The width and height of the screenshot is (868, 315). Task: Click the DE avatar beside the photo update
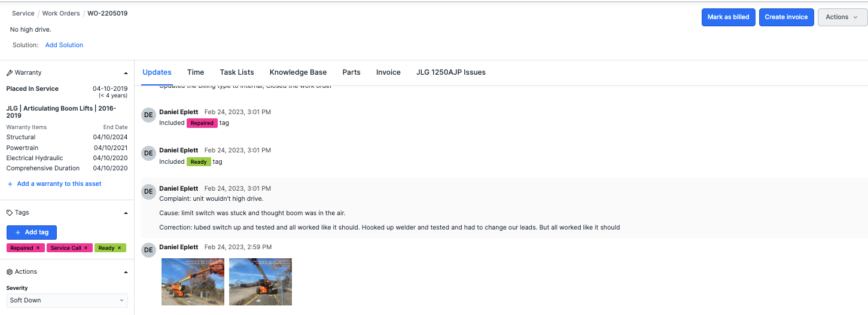pos(148,250)
